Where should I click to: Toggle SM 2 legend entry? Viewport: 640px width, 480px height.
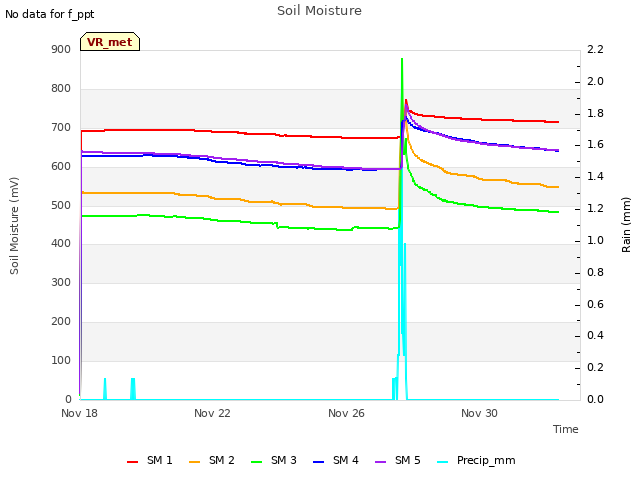[x=212, y=461]
